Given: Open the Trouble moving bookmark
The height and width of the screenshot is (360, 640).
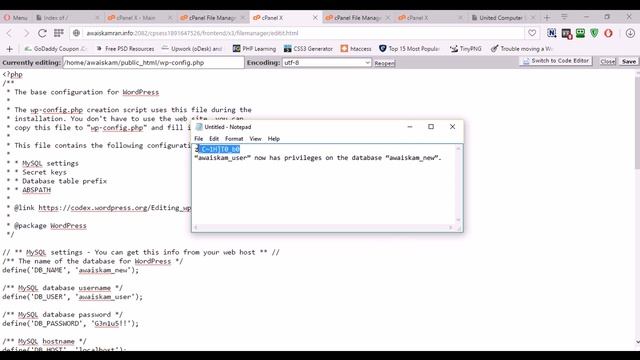Looking at the screenshot, I should click(x=521, y=49).
